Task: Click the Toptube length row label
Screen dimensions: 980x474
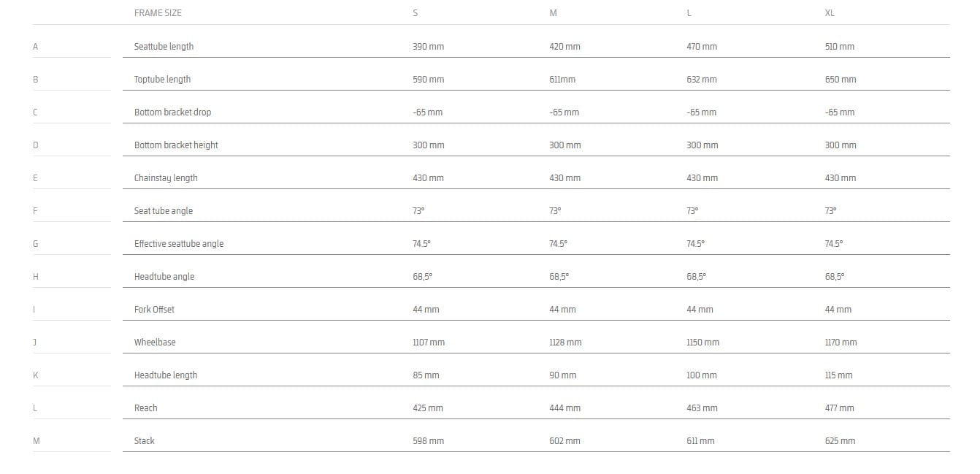Action: 162,79
